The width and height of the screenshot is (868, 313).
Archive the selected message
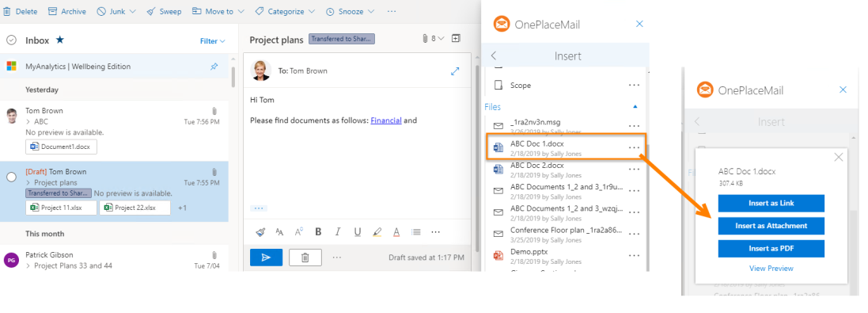[x=67, y=11]
